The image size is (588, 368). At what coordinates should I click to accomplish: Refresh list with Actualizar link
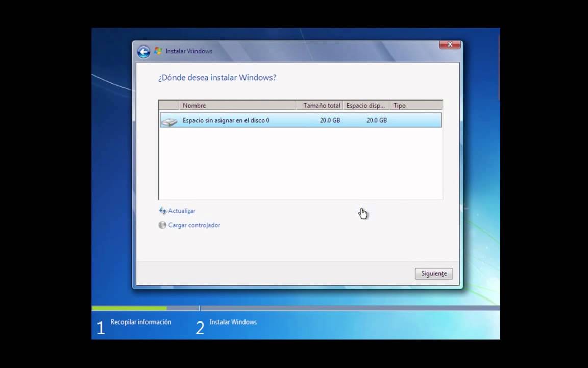click(x=182, y=211)
